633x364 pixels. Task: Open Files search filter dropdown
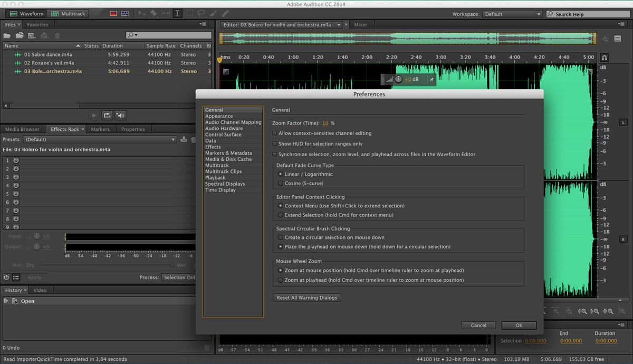(132, 35)
